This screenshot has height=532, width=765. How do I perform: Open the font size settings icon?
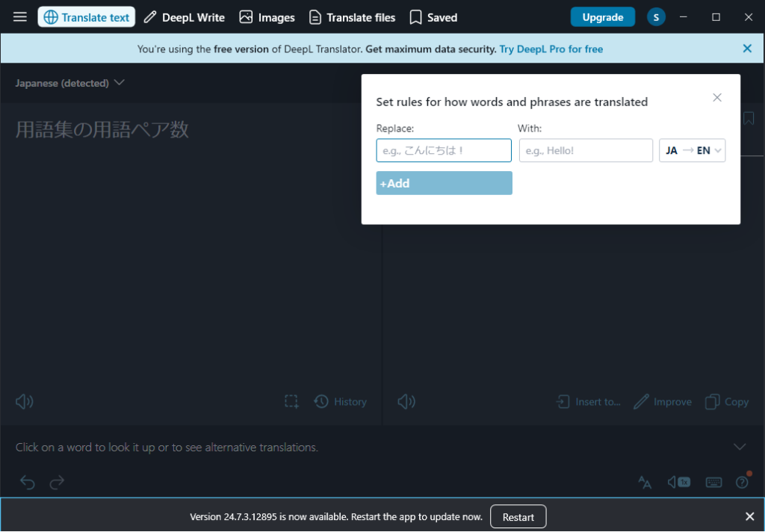click(x=645, y=483)
